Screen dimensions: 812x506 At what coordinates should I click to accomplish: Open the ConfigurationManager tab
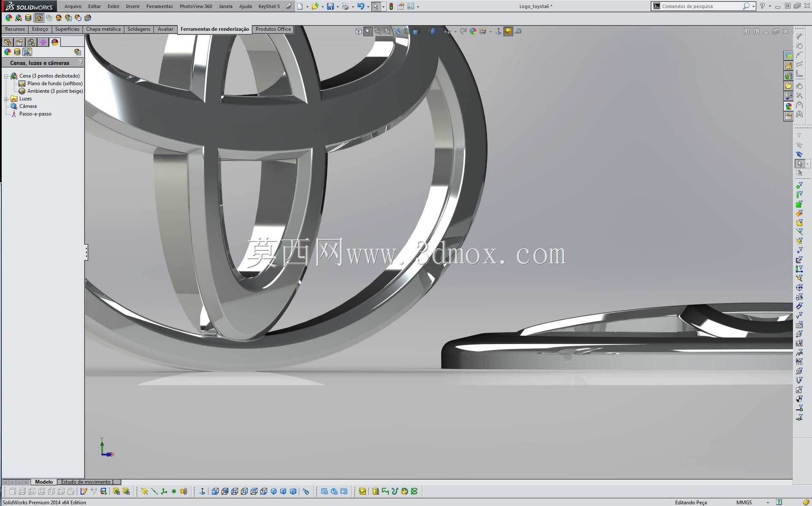point(31,42)
